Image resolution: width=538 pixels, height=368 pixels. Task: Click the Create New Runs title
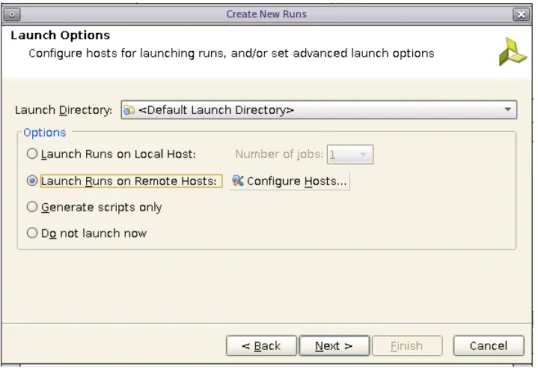(x=266, y=14)
